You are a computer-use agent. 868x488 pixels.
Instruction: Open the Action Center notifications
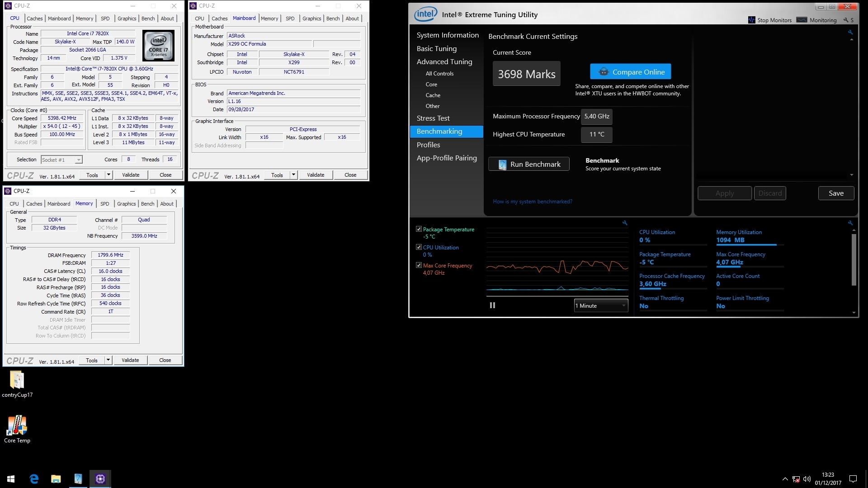point(853,479)
